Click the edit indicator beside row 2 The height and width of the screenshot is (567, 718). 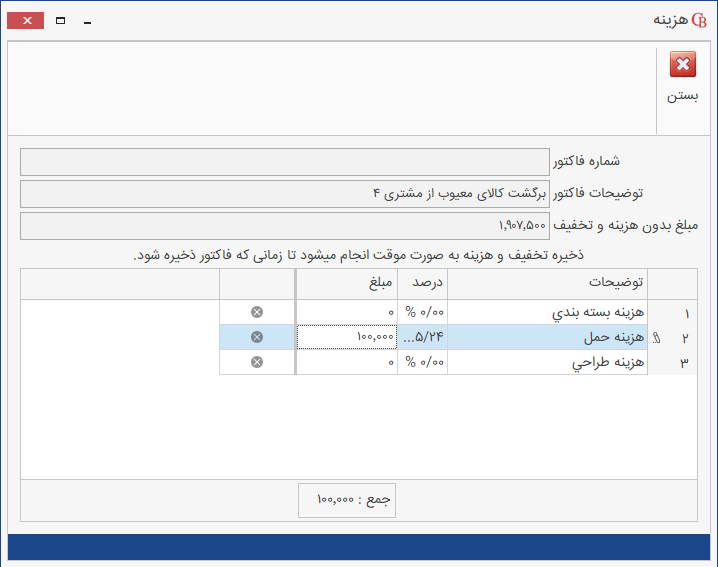[658, 338]
